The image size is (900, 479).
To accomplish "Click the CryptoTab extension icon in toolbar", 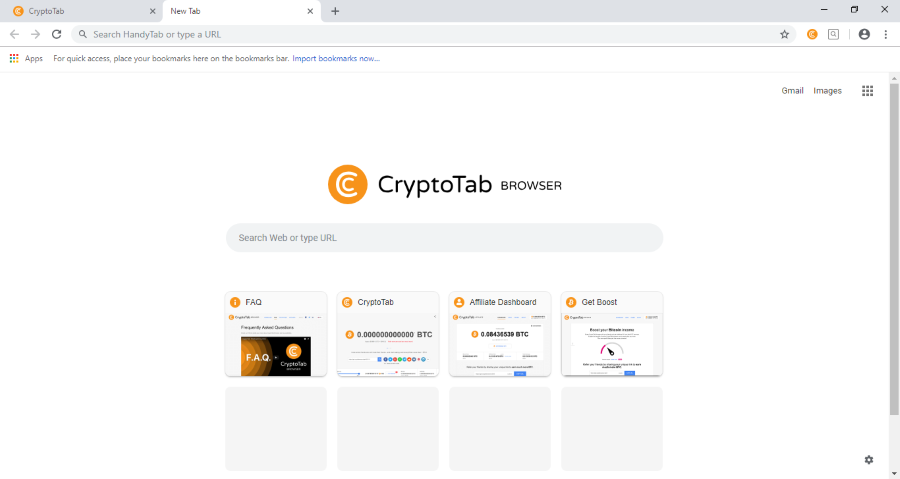I will 812,34.
